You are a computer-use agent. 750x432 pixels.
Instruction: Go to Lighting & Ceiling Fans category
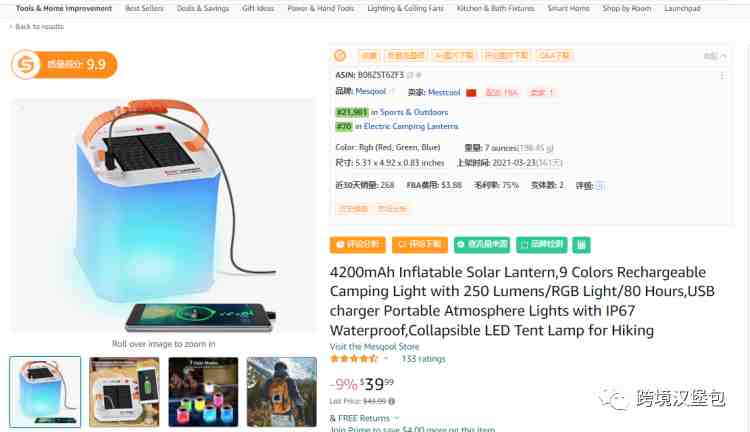[x=405, y=9]
